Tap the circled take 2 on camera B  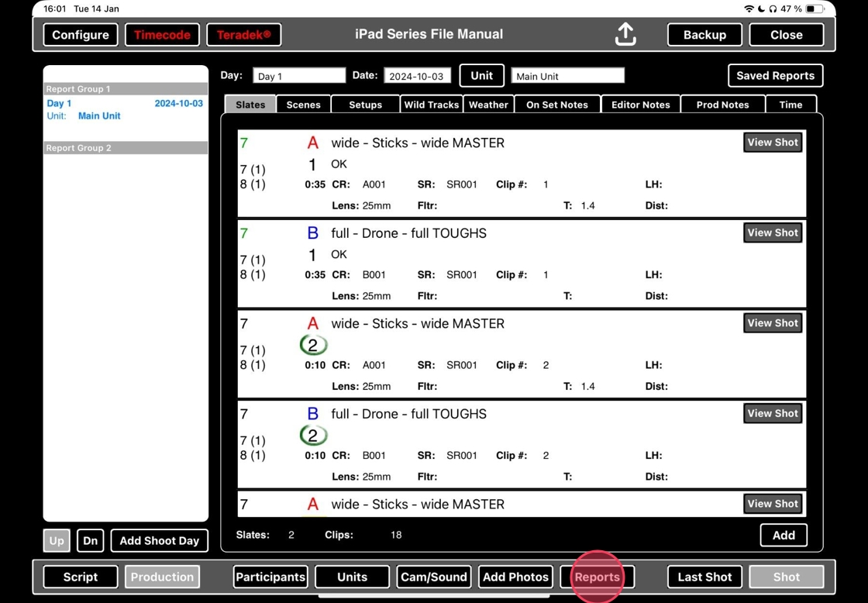tap(313, 436)
